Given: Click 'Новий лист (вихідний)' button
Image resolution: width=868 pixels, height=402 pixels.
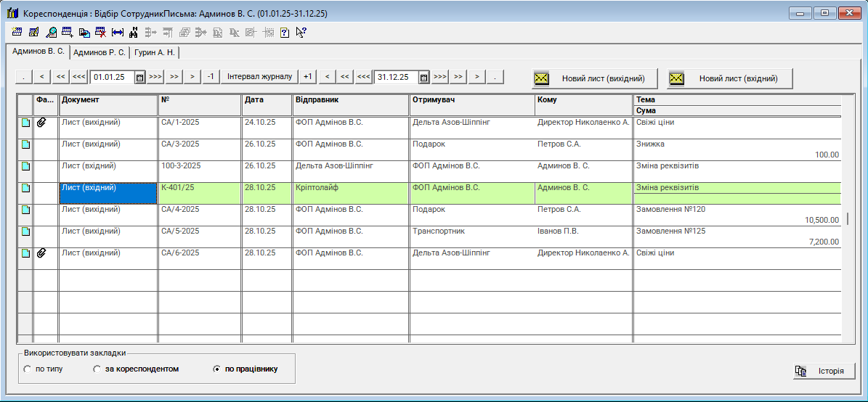Looking at the screenshot, I should coord(594,78).
